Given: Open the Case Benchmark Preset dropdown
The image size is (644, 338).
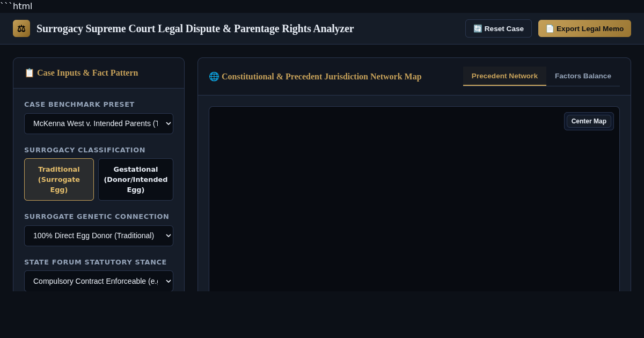Looking at the screenshot, I should tap(99, 123).
